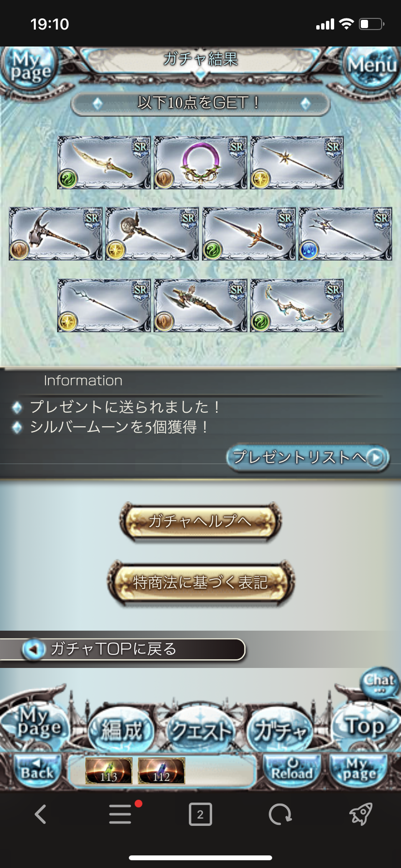Switch to クエスト in bottom navigation
The image size is (401, 868).
pos(200,729)
